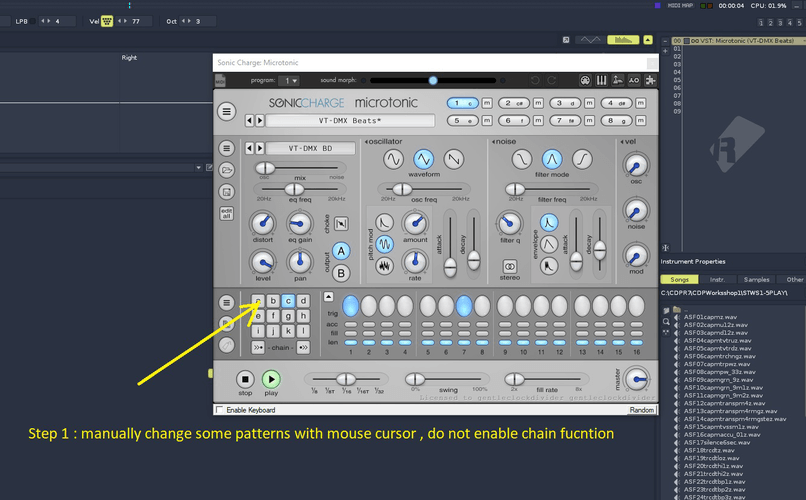The width and height of the screenshot is (806, 500).
Task: Open the pattern section menu
Action: [226, 303]
